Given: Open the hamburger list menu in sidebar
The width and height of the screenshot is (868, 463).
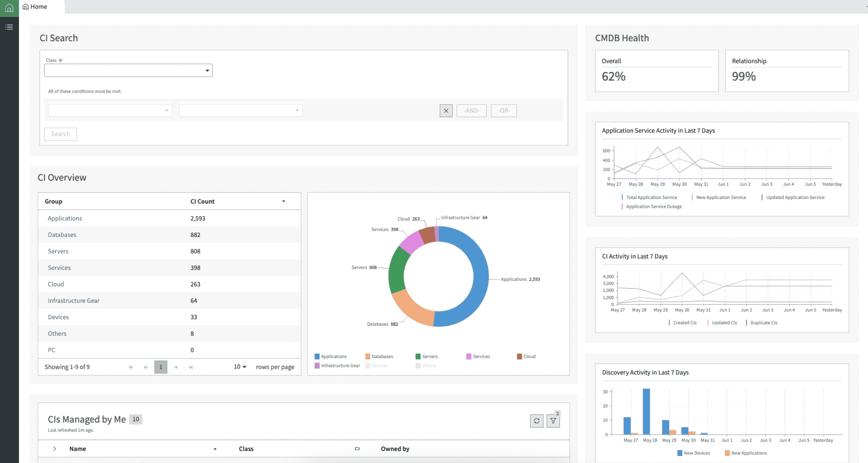Looking at the screenshot, I should [9, 27].
